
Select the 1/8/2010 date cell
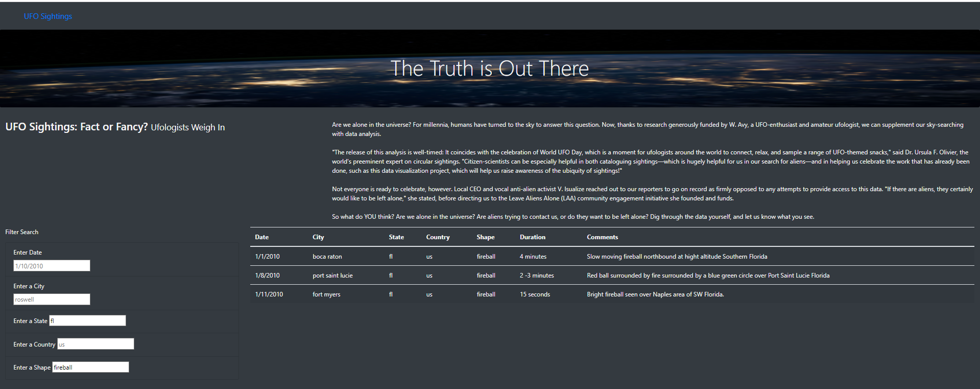[267, 276]
